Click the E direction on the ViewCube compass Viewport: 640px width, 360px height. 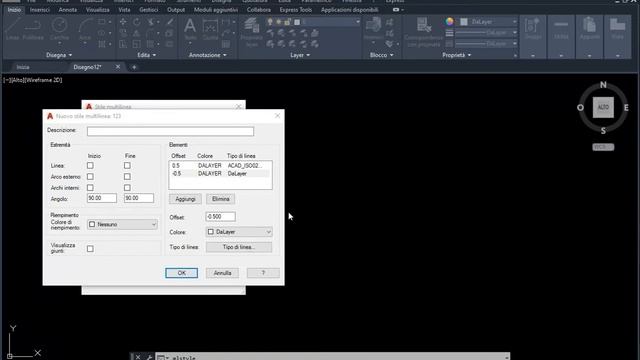(626, 108)
